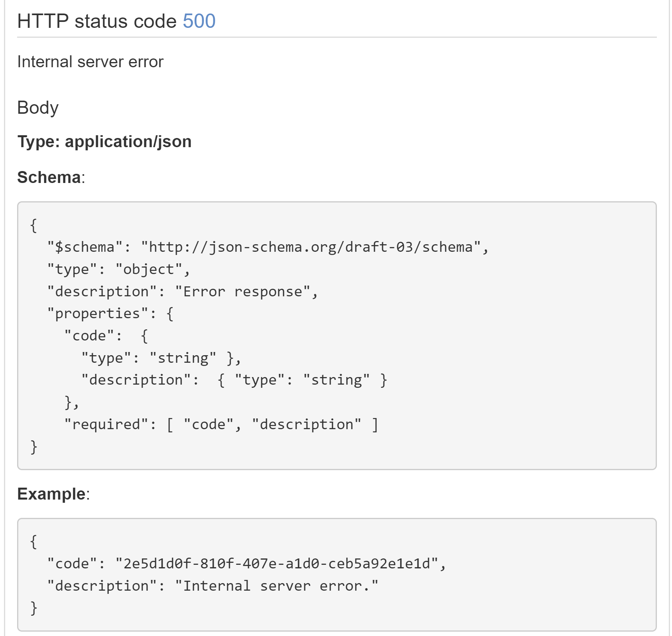Click the '"required"' array line

[221, 424]
